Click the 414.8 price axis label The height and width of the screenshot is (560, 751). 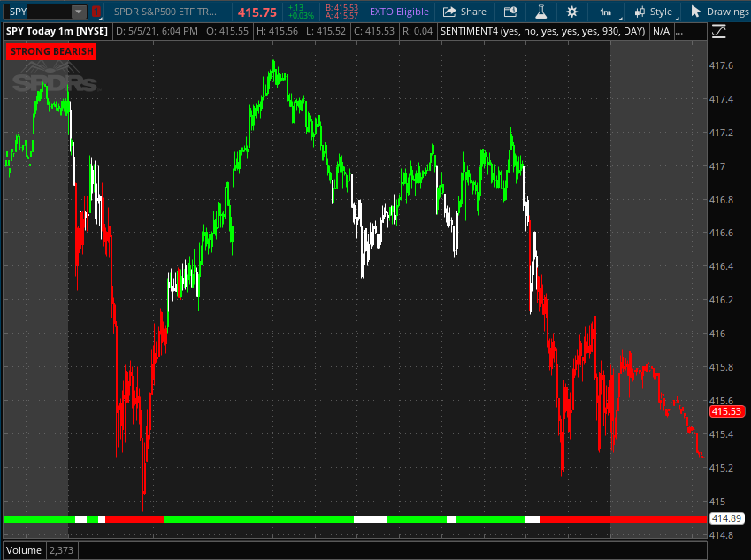click(721, 535)
